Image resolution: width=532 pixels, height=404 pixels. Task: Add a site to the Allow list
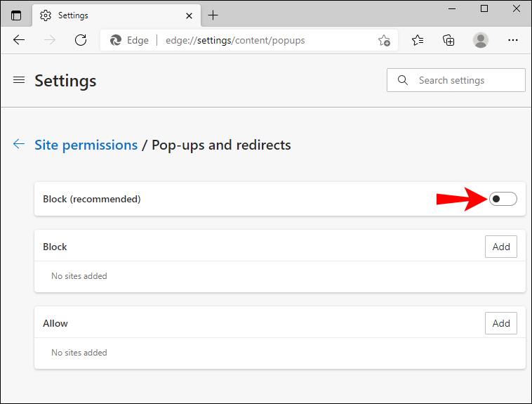pos(501,323)
